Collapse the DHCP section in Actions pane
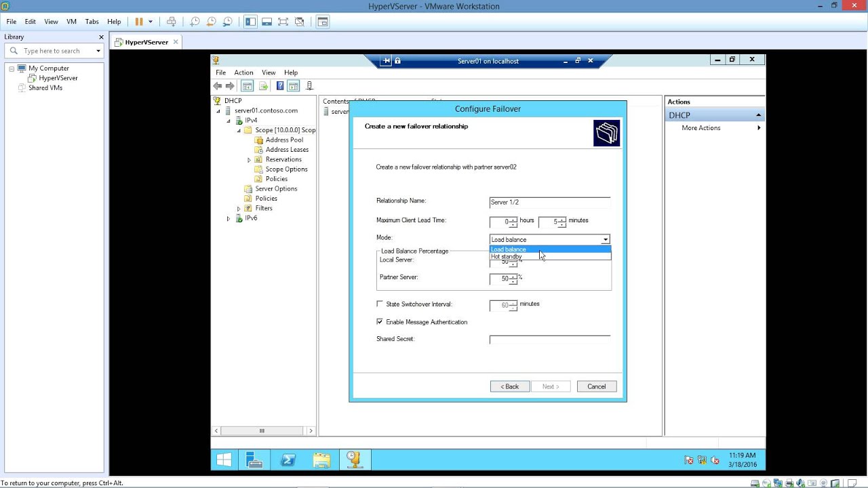Screen dimensions: 868x488 point(759,115)
